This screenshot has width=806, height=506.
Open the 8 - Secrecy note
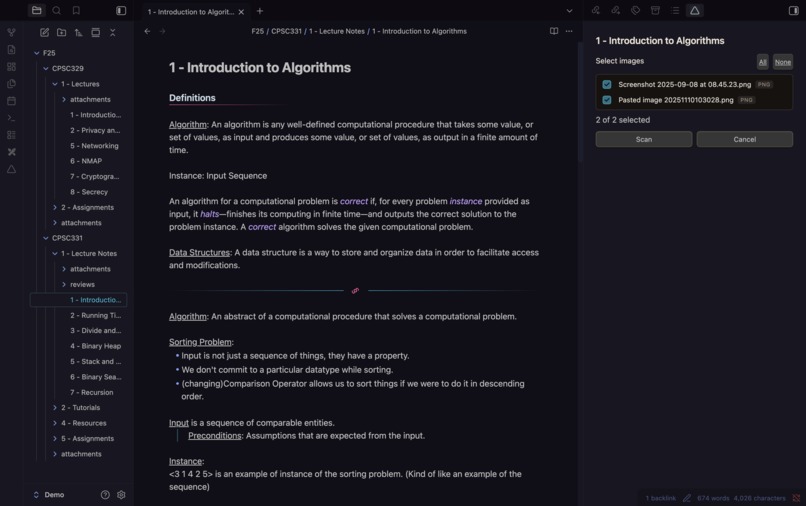pyautogui.click(x=89, y=192)
